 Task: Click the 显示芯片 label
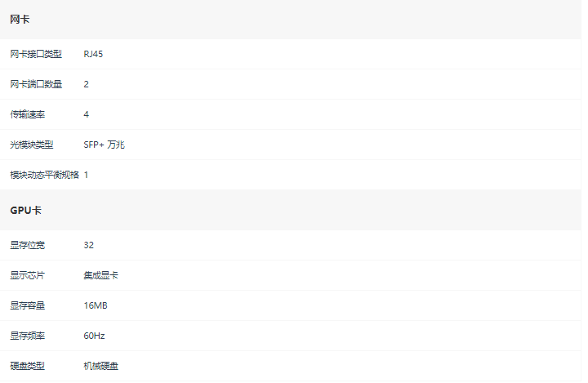28,276
